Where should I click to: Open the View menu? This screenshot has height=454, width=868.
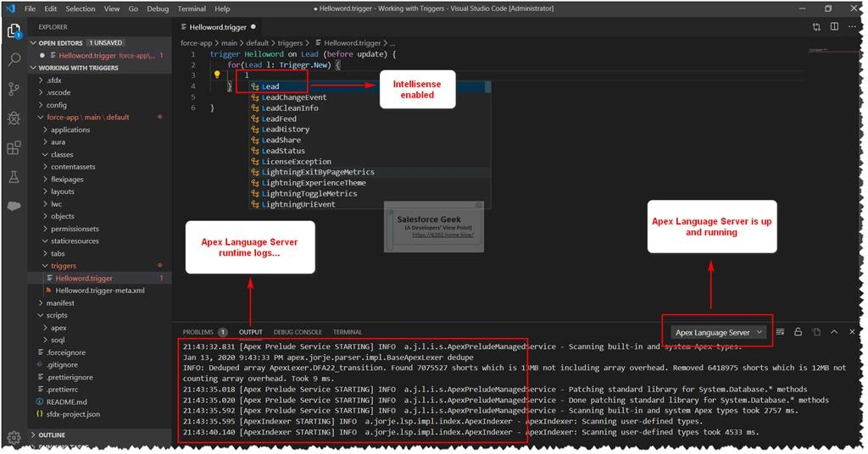111,8
